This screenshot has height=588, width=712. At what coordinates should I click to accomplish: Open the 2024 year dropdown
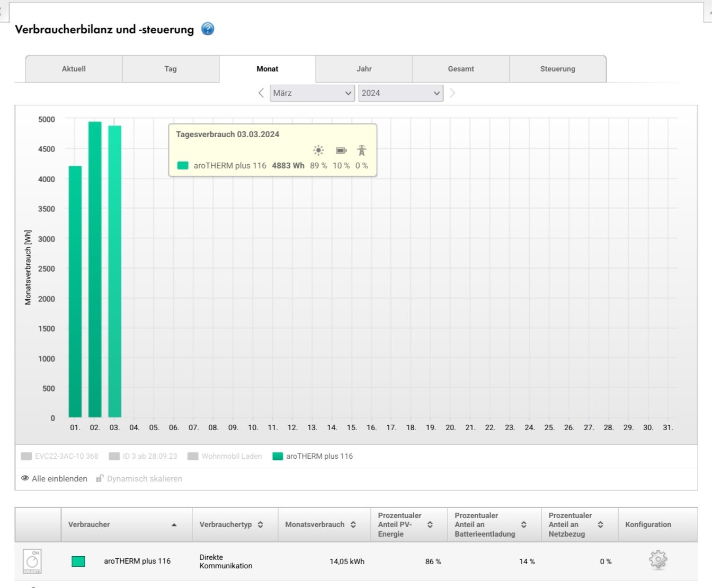(400, 93)
